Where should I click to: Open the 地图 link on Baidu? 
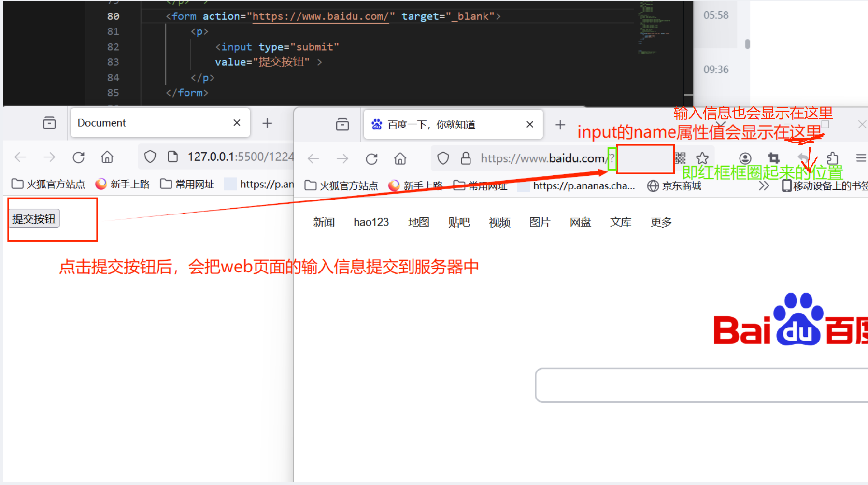tap(418, 222)
